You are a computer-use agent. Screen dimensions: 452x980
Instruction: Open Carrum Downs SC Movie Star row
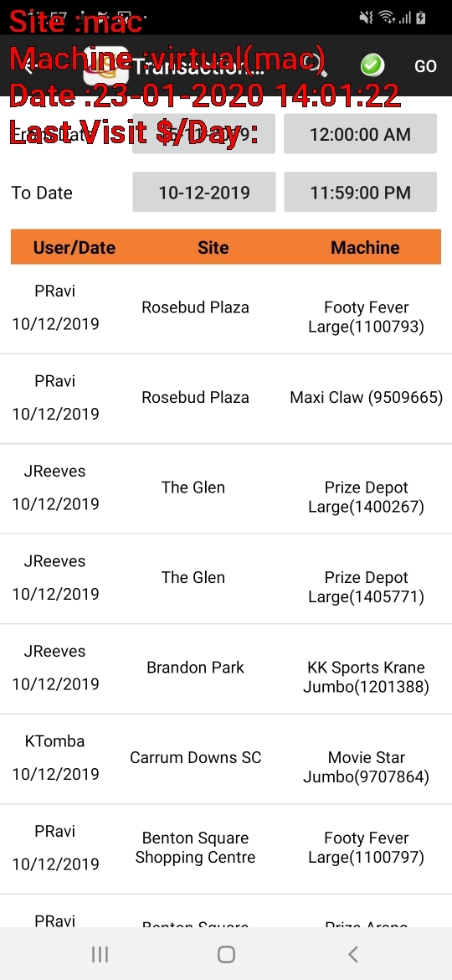[226, 759]
